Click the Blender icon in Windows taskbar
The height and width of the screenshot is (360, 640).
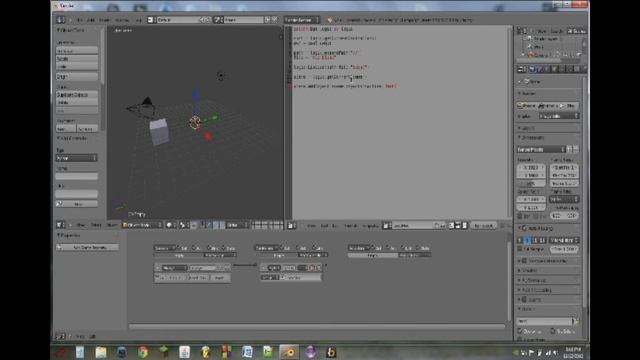tap(289, 352)
